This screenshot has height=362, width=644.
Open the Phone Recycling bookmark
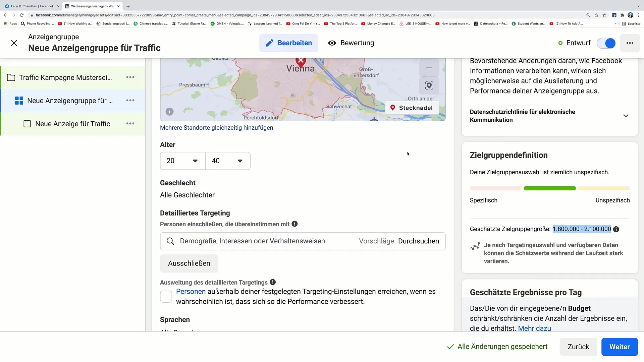[37, 24]
